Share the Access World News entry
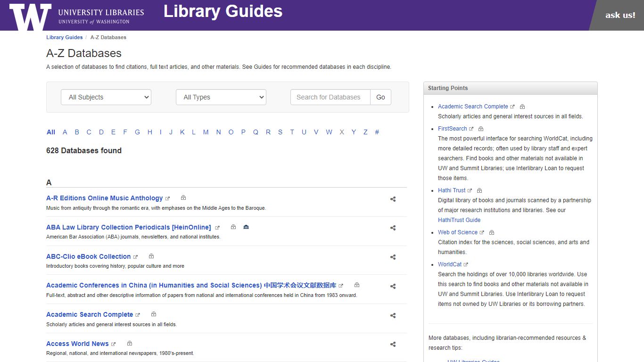The image size is (644, 362). tap(393, 345)
